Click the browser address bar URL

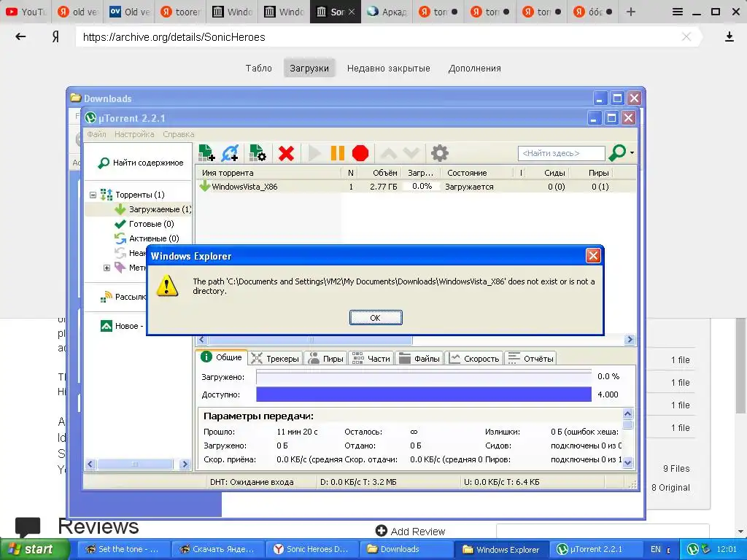click(174, 37)
